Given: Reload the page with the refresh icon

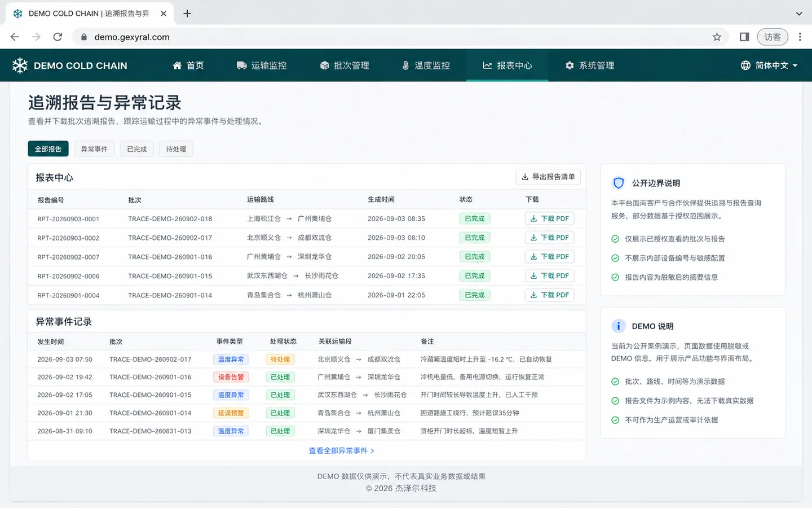Looking at the screenshot, I should point(58,37).
